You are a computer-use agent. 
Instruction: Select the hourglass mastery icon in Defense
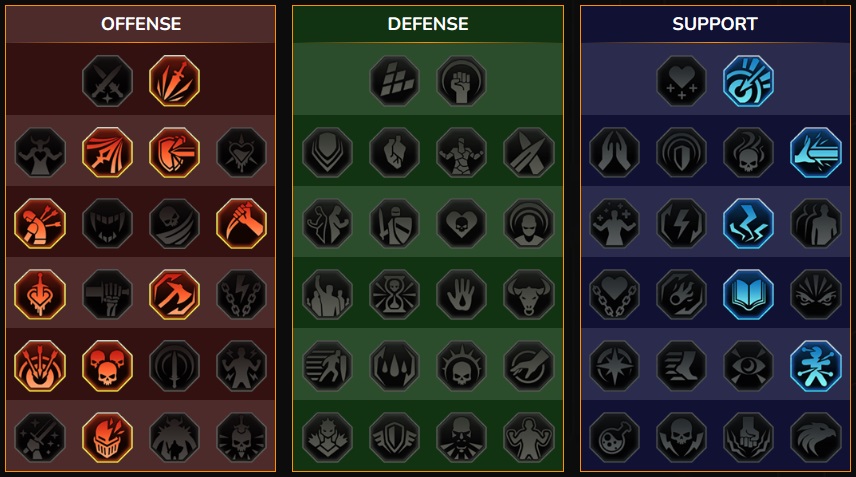tap(394, 295)
